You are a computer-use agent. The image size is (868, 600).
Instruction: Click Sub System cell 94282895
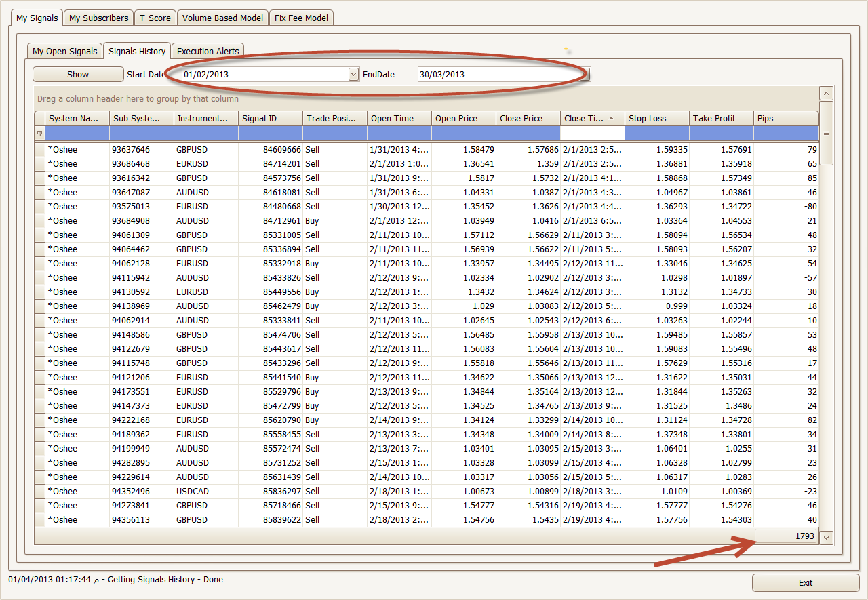(x=142, y=462)
